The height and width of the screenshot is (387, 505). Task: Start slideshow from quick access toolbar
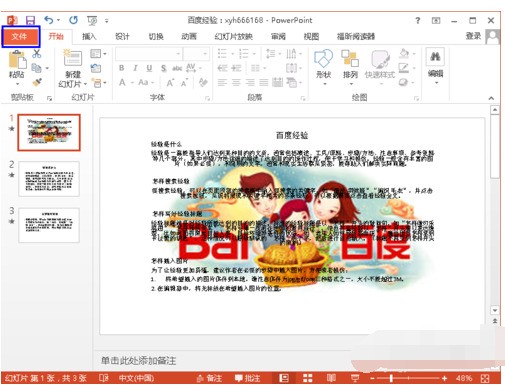(x=92, y=21)
